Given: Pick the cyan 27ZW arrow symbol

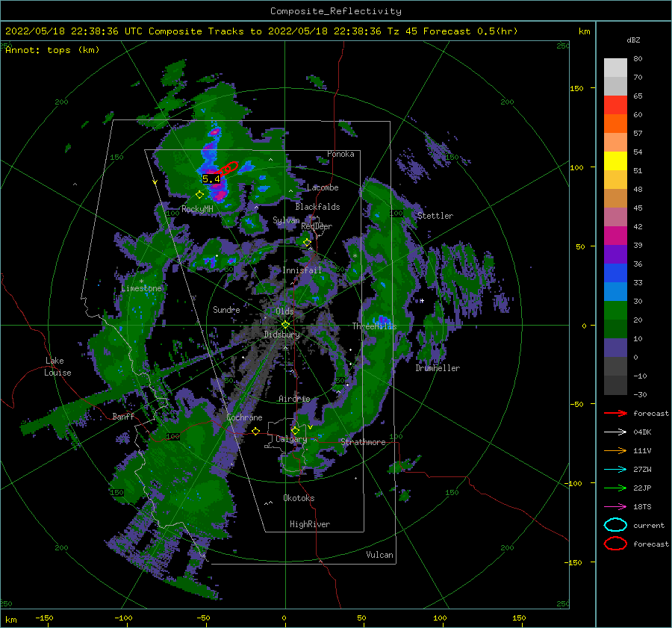Looking at the screenshot, I should (615, 470).
